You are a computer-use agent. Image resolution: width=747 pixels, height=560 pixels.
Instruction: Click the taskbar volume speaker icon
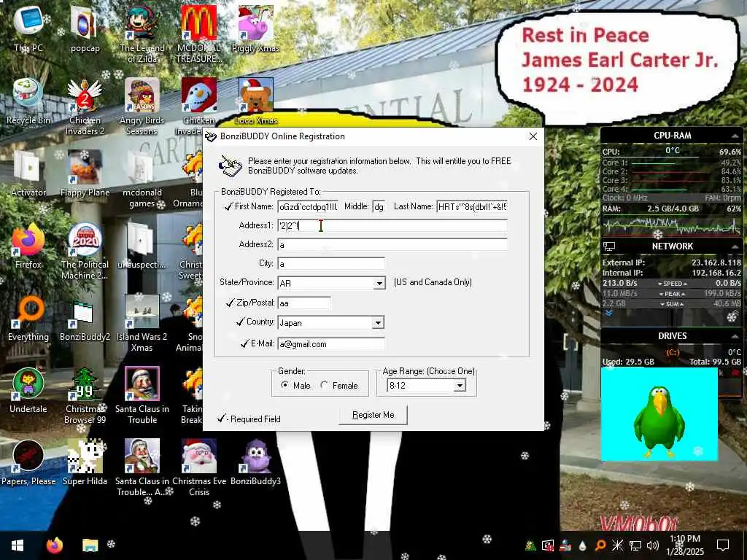[x=653, y=545]
